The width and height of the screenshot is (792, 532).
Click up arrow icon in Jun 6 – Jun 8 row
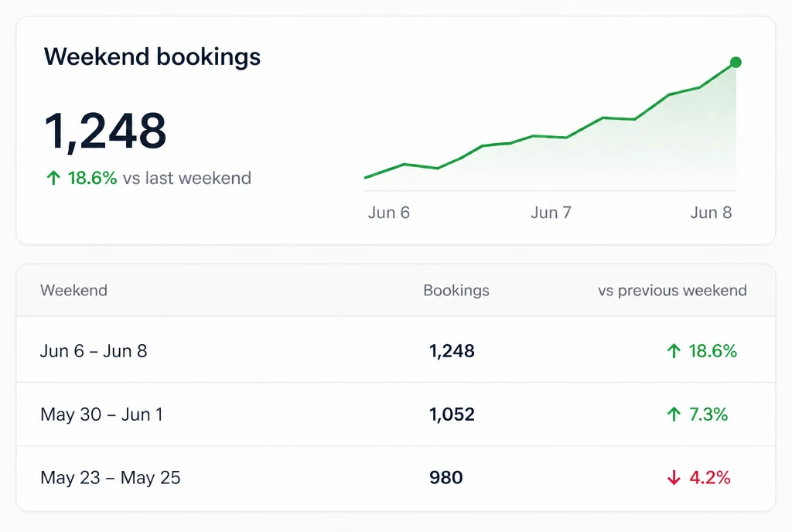[674, 351]
